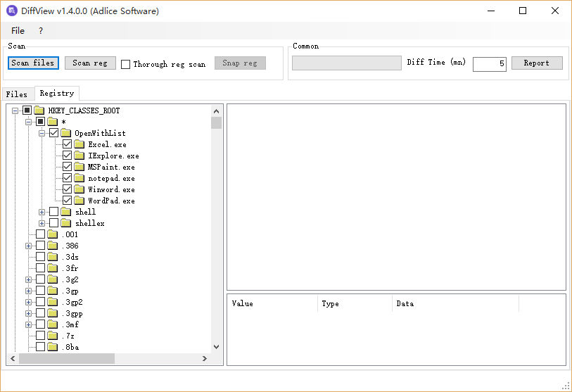Click the Diff Time minutes input field
Screen dimensions: 572x392
click(x=489, y=64)
